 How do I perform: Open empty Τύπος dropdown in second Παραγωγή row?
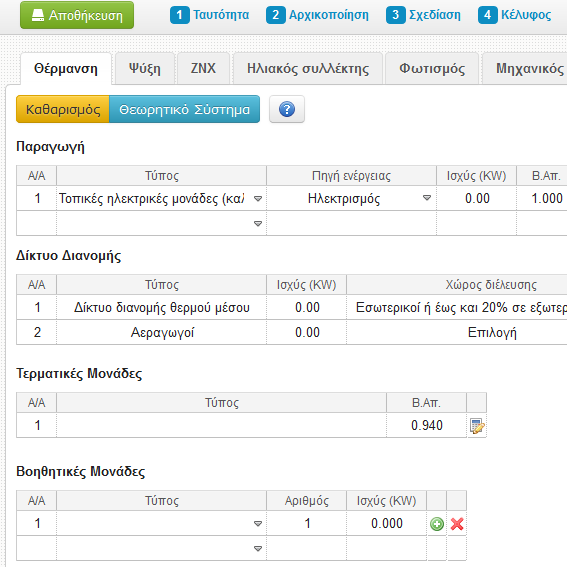[x=161, y=223]
